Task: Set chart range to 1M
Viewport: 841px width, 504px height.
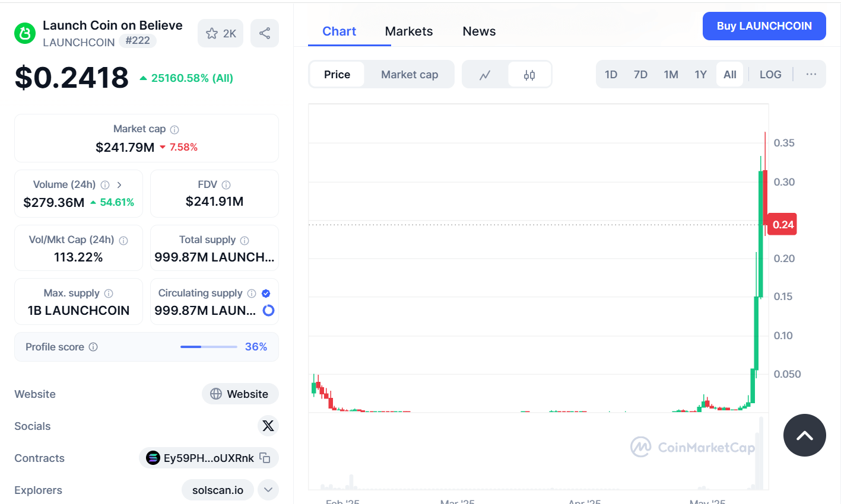Action: 671,74
